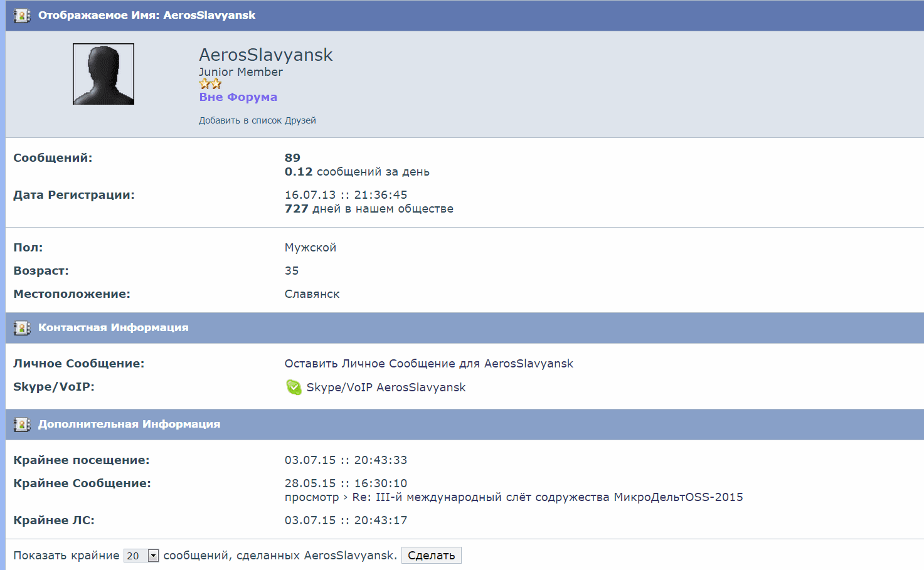The image size is (924, 570).
Task: Follow the "просмотр" link under last message
Action: [x=311, y=497]
